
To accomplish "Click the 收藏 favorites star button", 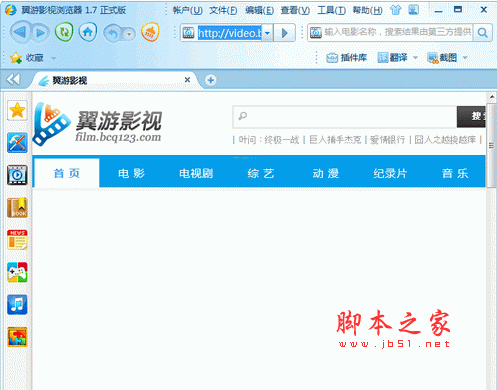I will (27, 58).
